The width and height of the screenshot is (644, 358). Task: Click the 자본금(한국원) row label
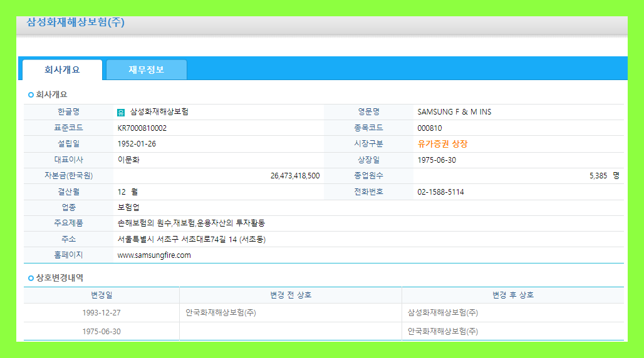68,176
